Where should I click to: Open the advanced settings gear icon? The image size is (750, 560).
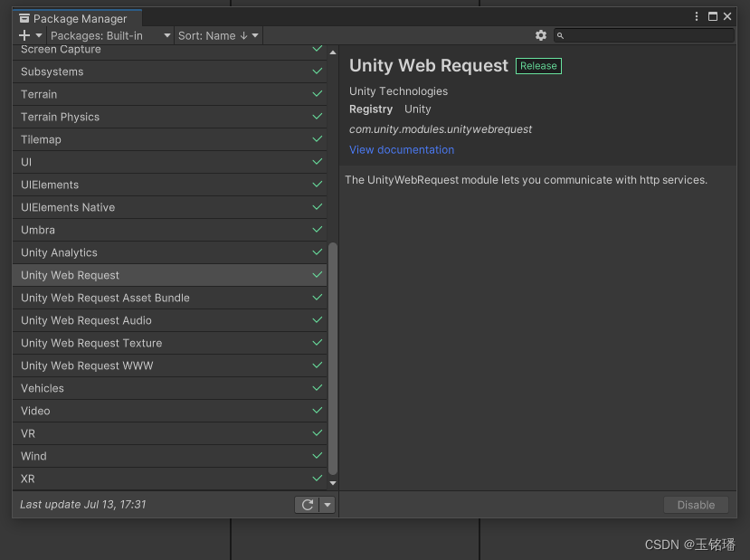coord(540,35)
